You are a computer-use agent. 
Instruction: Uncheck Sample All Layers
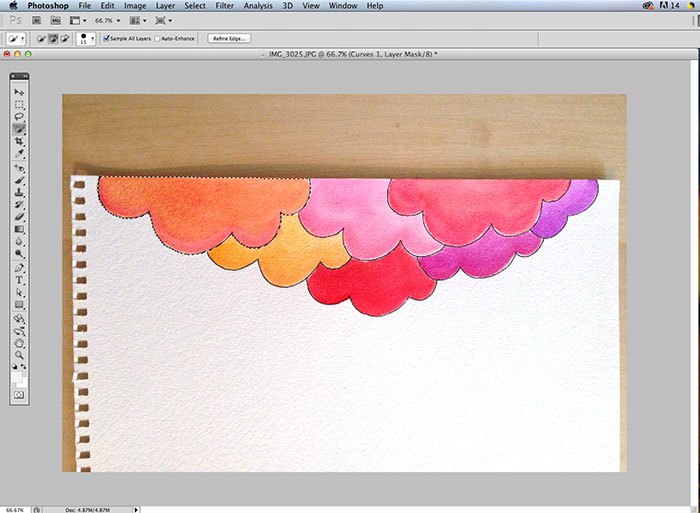tap(106, 39)
